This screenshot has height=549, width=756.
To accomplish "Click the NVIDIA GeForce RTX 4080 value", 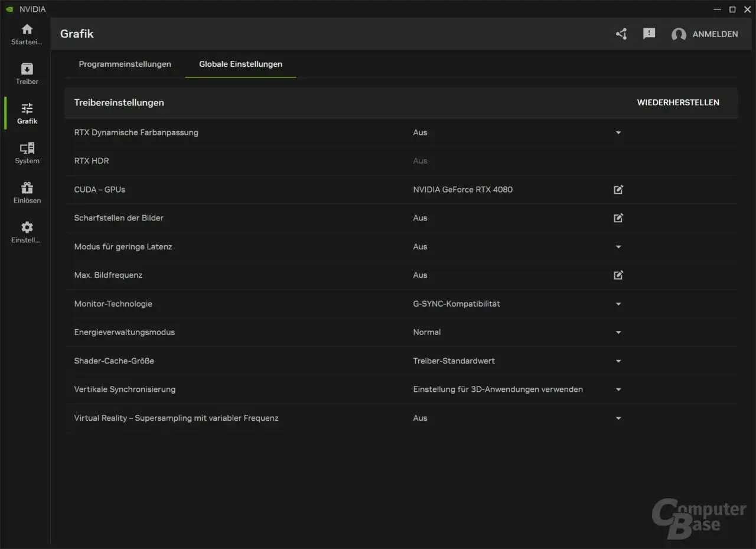I will [x=462, y=190].
